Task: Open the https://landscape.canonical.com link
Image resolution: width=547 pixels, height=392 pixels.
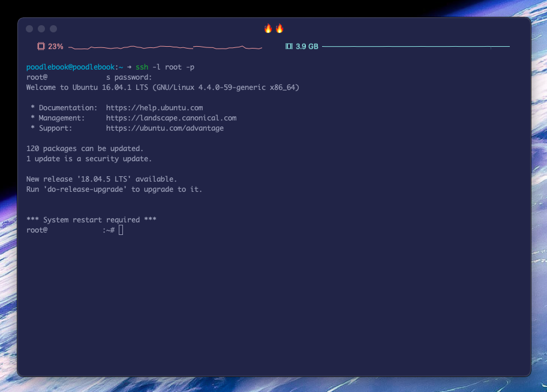Action: point(172,118)
